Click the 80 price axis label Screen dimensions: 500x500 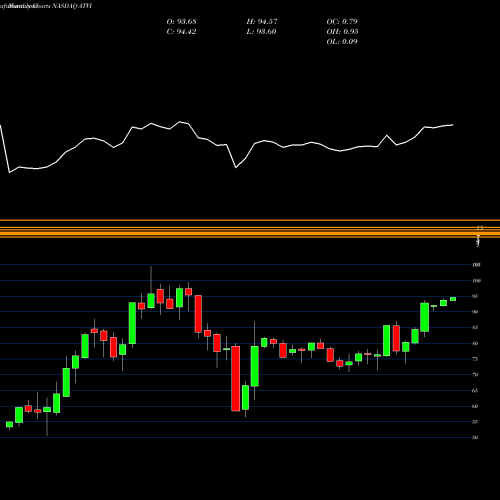[475, 343]
